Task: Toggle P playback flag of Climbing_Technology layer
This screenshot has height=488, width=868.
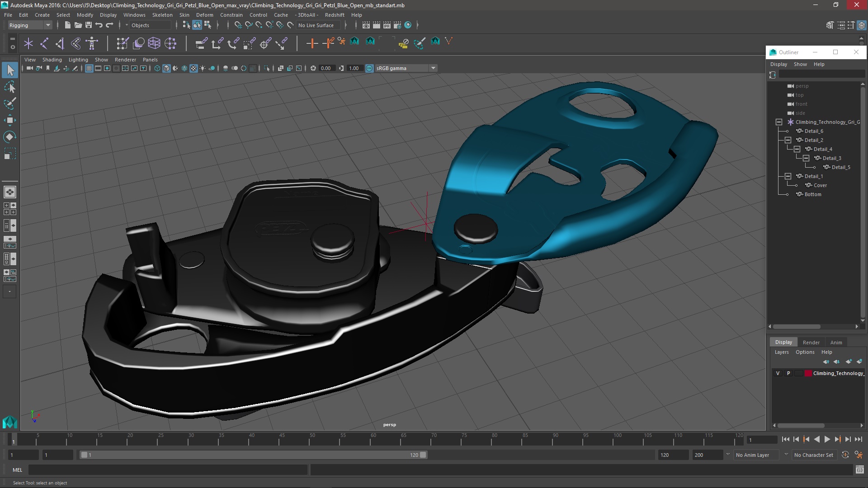Action: click(x=788, y=373)
